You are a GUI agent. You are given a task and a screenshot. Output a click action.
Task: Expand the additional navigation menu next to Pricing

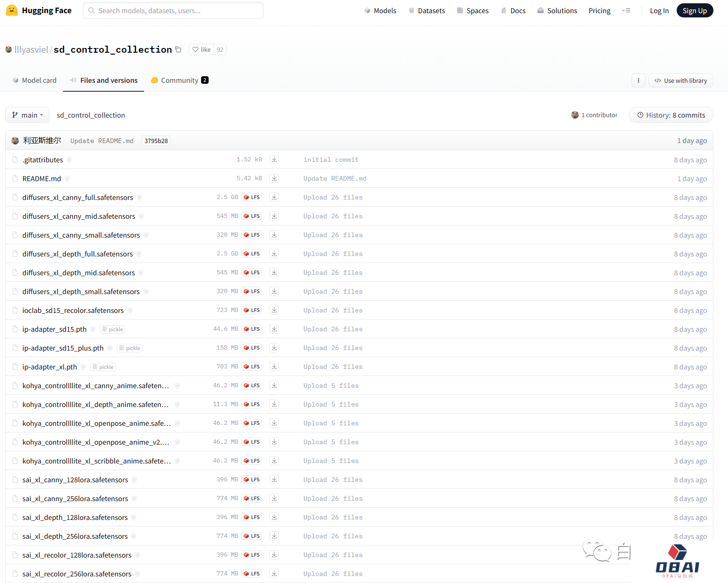click(x=626, y=10)
